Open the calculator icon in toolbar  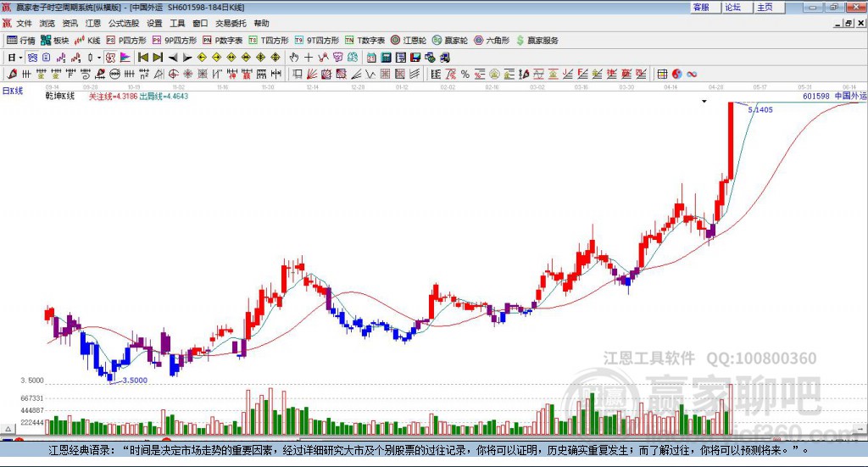[387, 58]
